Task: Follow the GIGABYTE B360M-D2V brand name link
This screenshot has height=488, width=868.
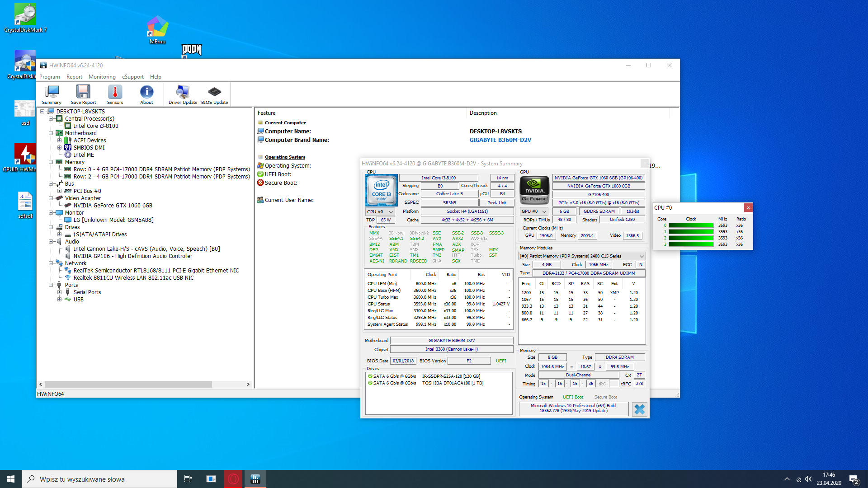Action: tap(500, 140)
